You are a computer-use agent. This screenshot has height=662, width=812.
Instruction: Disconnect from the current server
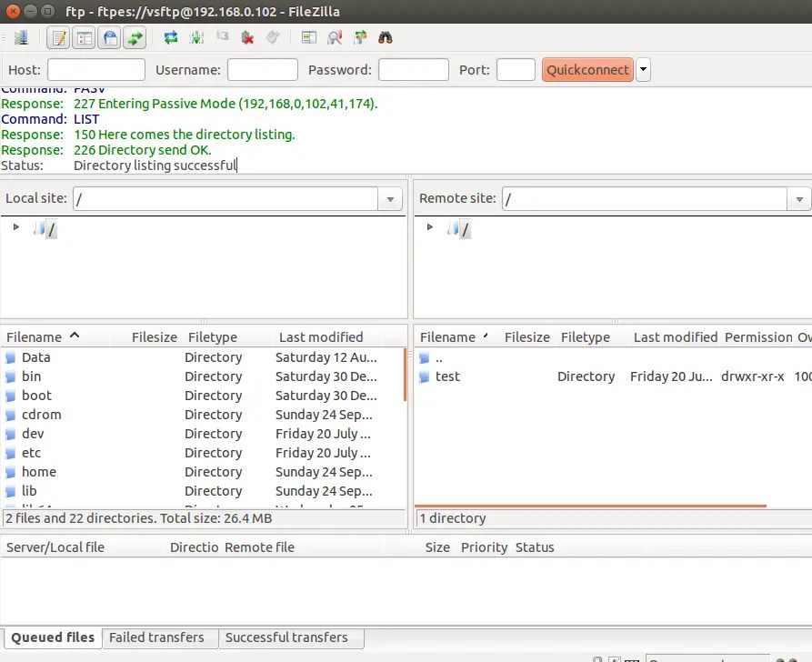pos(247,37)
